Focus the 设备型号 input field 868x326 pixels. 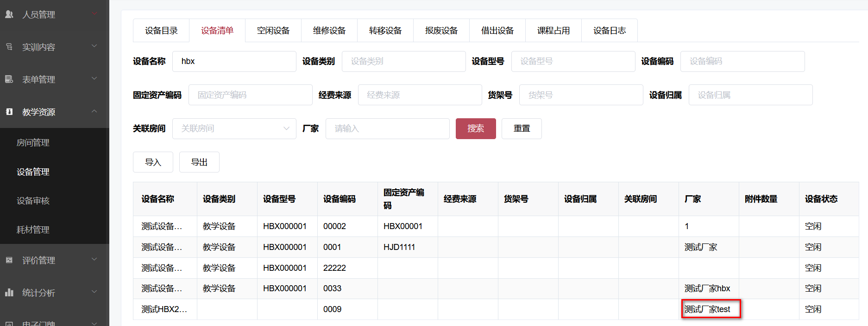573,61
